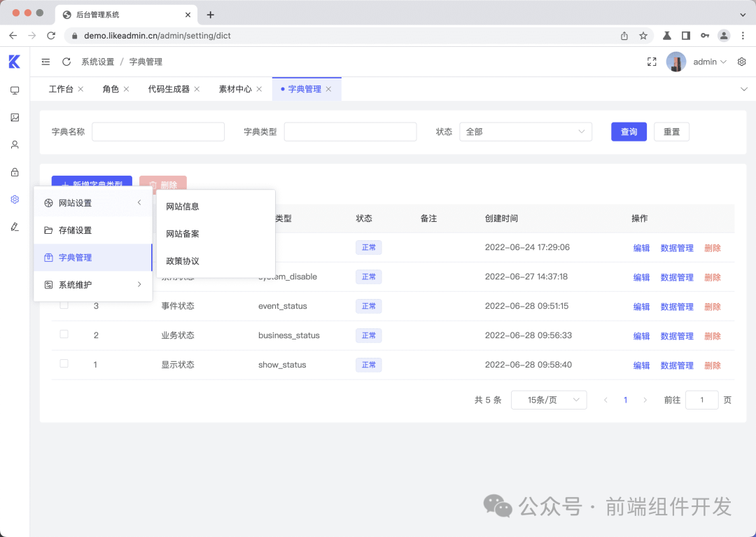Viewport: 756px width, 537px height.
Task: Click the refresh icon in the top bar
Action: (66, 62)
